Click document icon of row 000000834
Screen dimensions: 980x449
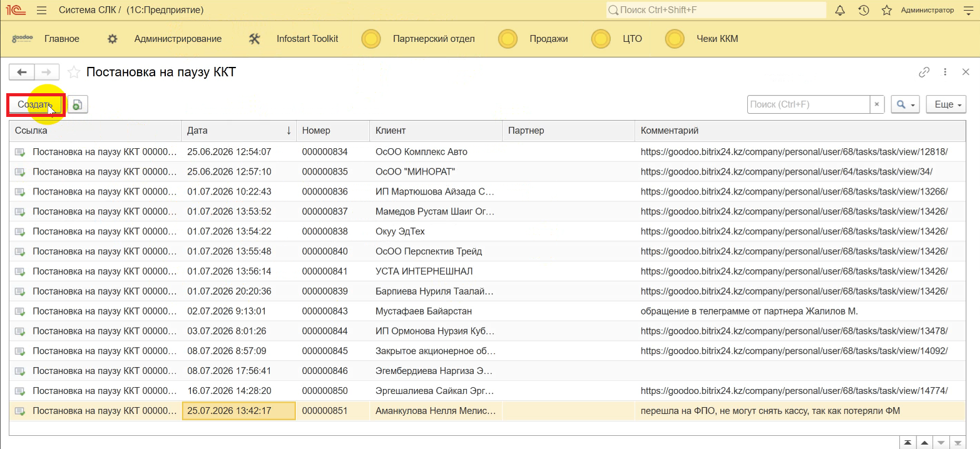click(x=20, y=152)
